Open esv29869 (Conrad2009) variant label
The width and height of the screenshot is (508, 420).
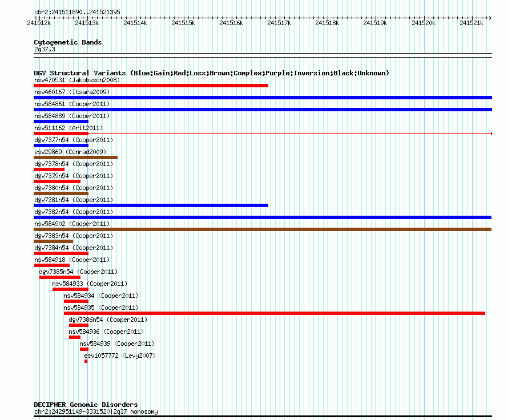tap(70, 152)
